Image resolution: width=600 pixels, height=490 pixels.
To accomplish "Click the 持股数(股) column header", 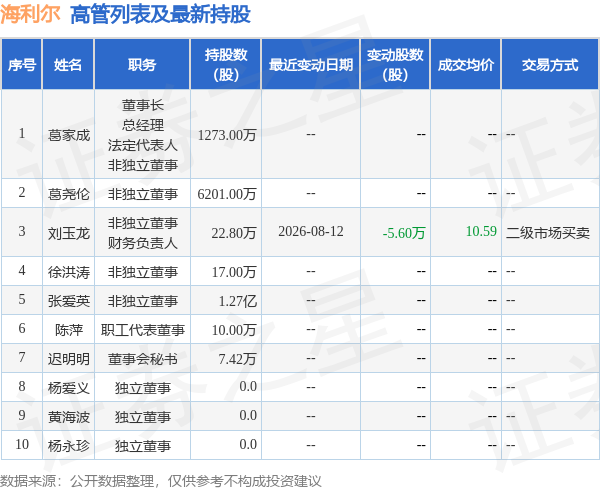I will tap(226, 64).
